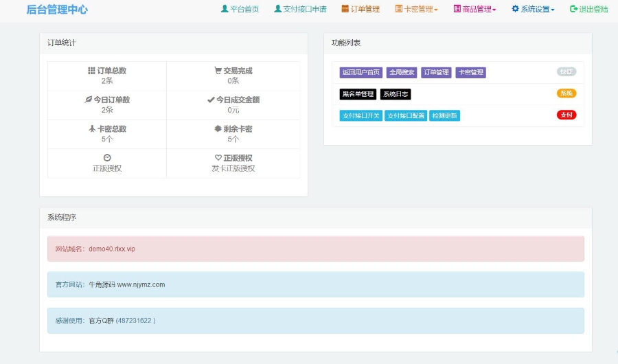Expand the 系统设置 dropdown menu
Viewport: 618px width, 364px height.
tap(533, 10)
